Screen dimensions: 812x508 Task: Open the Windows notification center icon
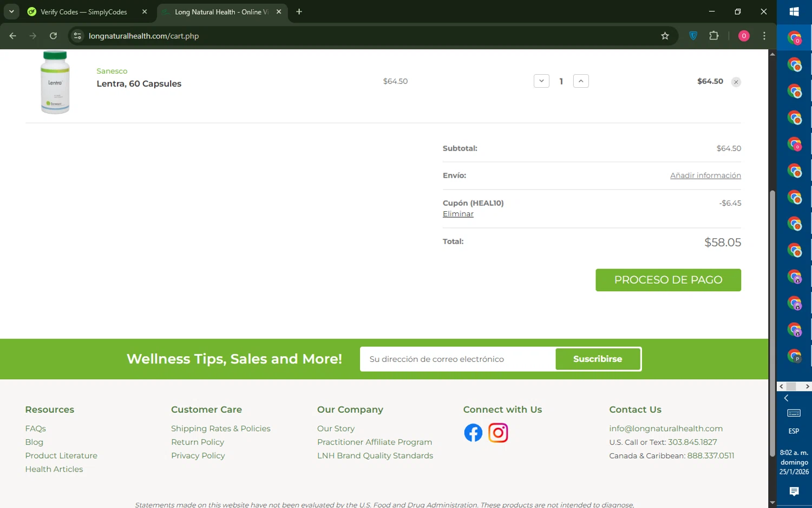[794, 491]
